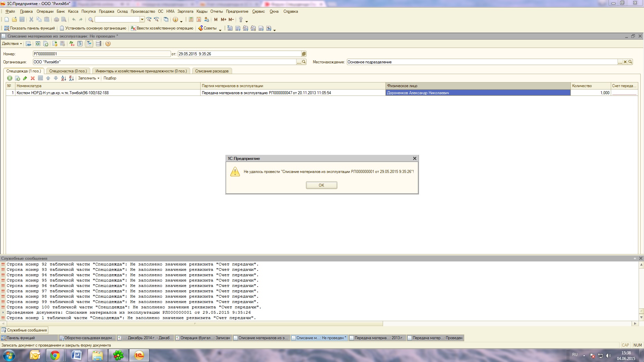Image resolution: width=644 pixels, height=362 pixels.
Task: Open calendar picker beside document date
Action: click(304, 54)
